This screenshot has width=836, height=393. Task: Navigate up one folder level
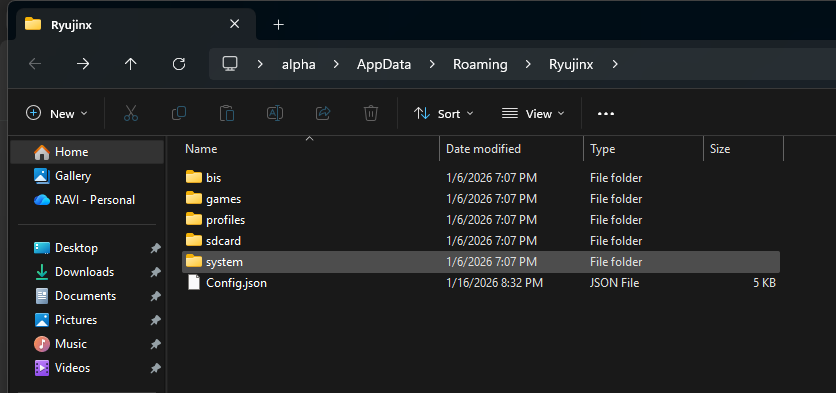(131, 65)
